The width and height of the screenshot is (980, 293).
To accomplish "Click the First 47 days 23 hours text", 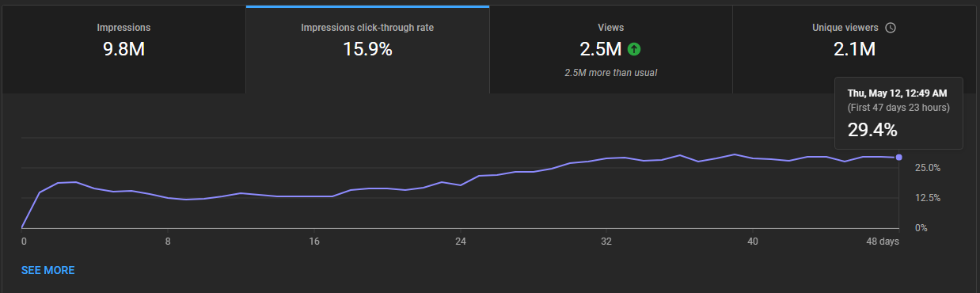I will (x=898, y=108).
